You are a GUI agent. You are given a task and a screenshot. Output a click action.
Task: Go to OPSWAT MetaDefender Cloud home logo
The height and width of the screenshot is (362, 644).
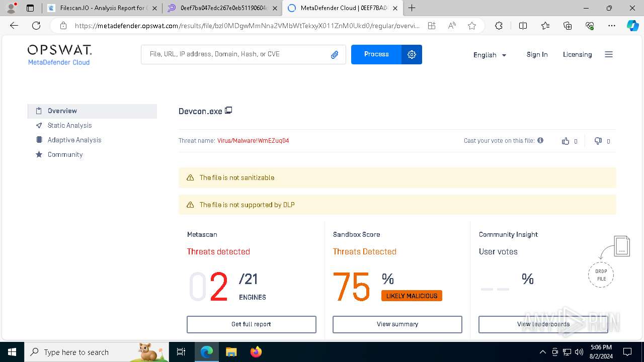click(x=59, y=55)
